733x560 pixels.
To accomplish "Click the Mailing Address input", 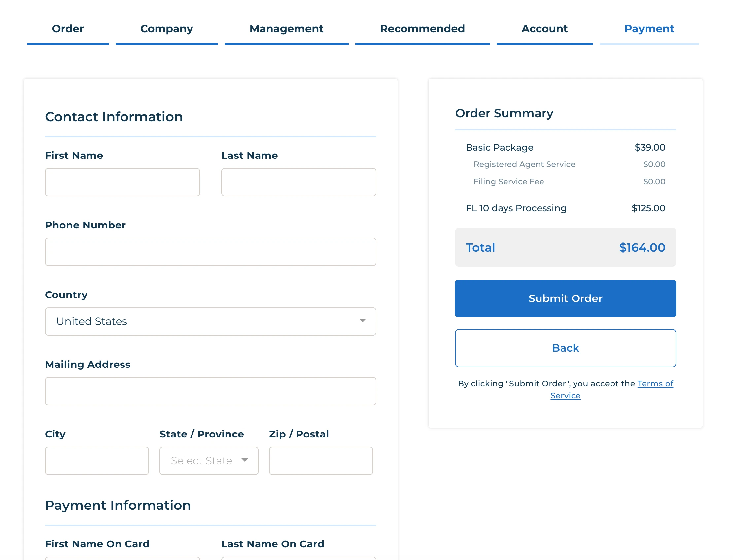I will [210, 391].
